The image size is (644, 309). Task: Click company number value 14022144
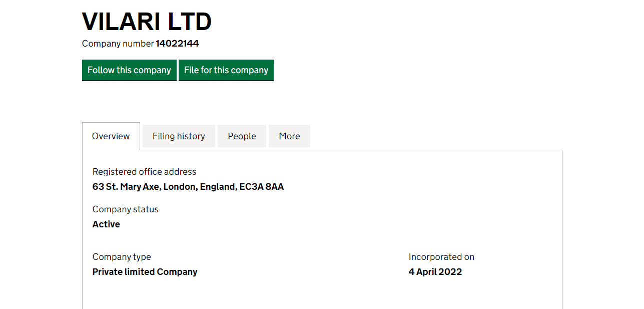(177, 44)
